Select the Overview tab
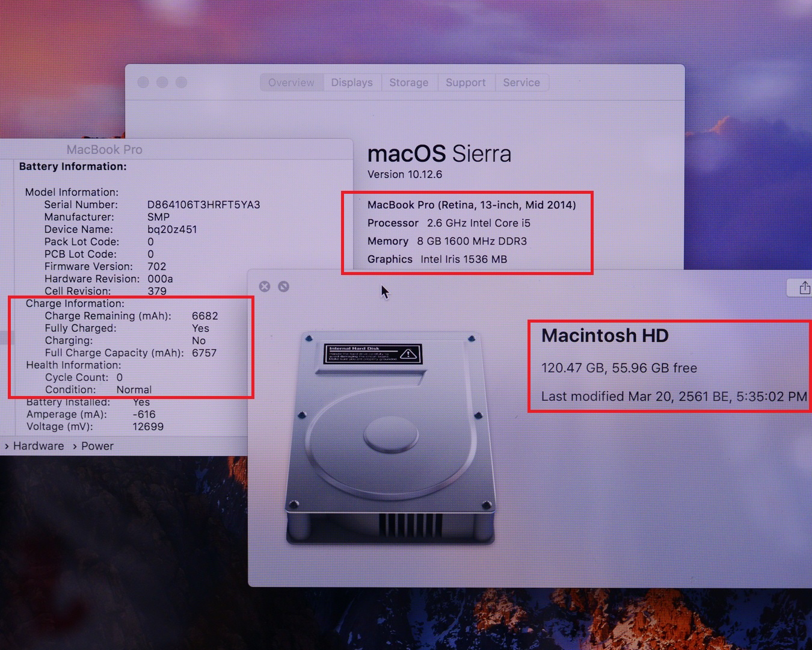This screenshot has width=812, height=650. pyautogui.click(x=291, y=82)
